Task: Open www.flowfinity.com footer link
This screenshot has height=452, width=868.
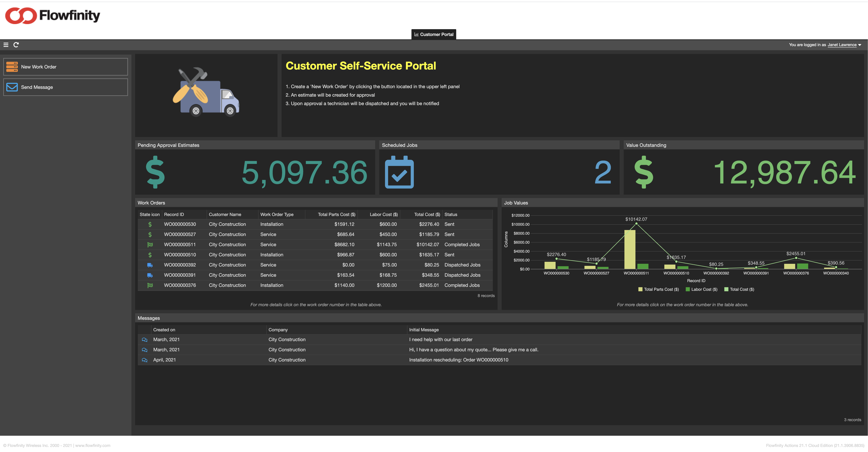Action: 93,446
